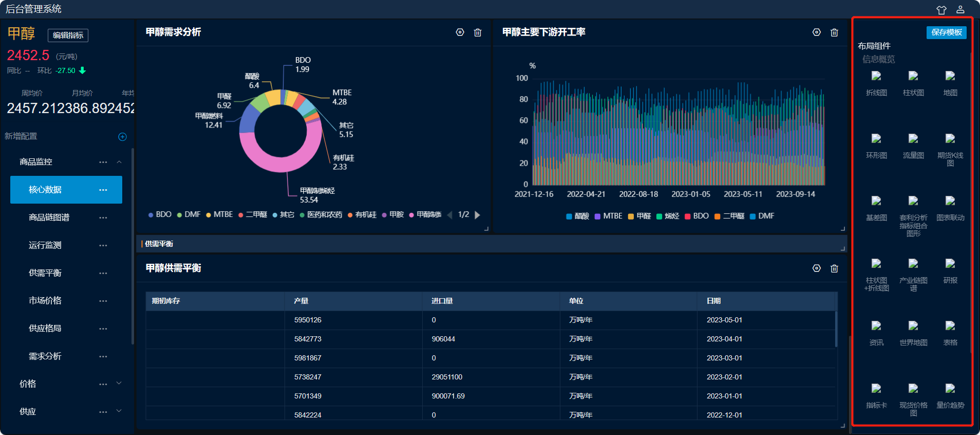Select the 指标卡 layout component

coord(876,396)
